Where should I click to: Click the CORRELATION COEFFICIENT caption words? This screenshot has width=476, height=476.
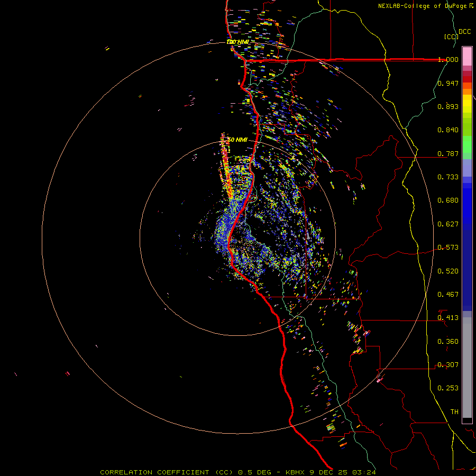[154, 472]
